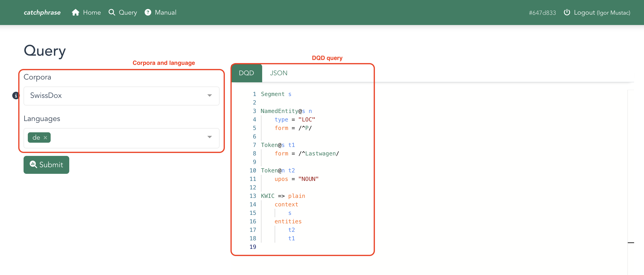Click the Submit button to run query
The image size is (644, 275).
pyautogui.click(x=46, y=165)
